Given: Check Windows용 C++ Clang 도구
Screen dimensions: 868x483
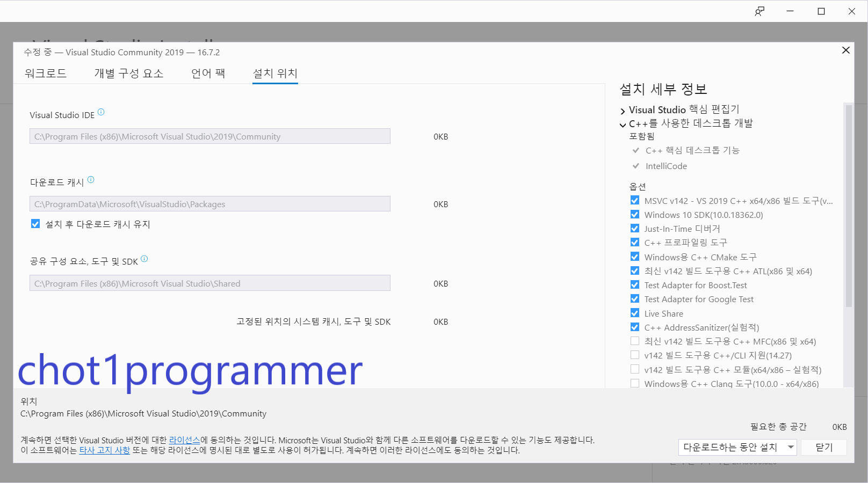Looking at the screenshot, I should (x=635, y=383).
